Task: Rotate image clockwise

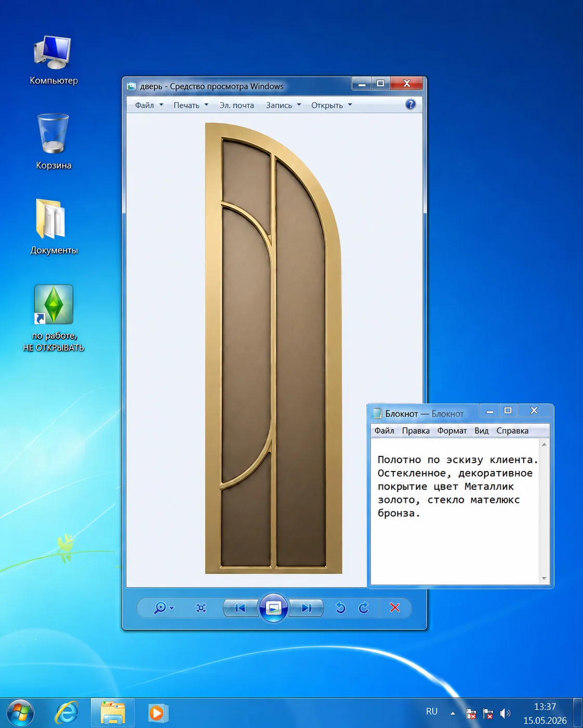Action: pos(364,608)
